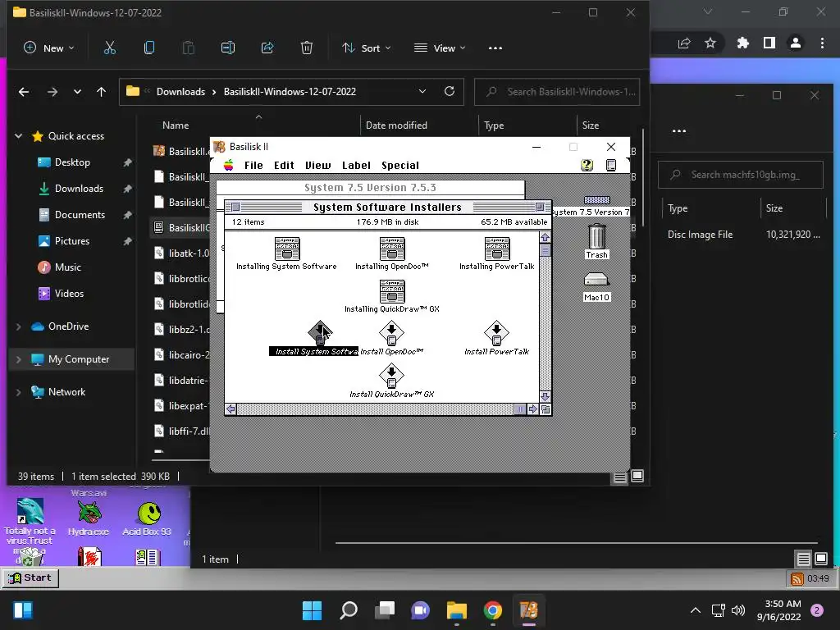This screenshot has width=840, height=630.
Task: Refresh the BasiliskII folder
Action: (x=450, y=92)
